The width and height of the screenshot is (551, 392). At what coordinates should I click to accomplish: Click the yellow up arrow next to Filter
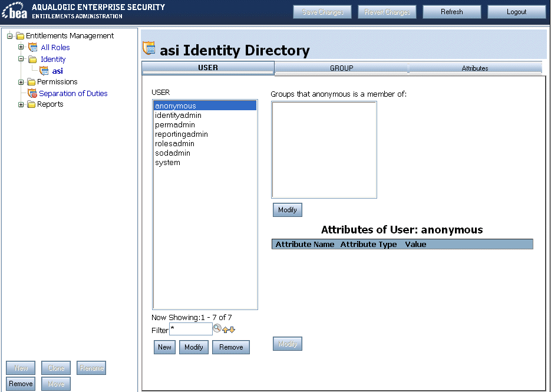click(225, 330)
